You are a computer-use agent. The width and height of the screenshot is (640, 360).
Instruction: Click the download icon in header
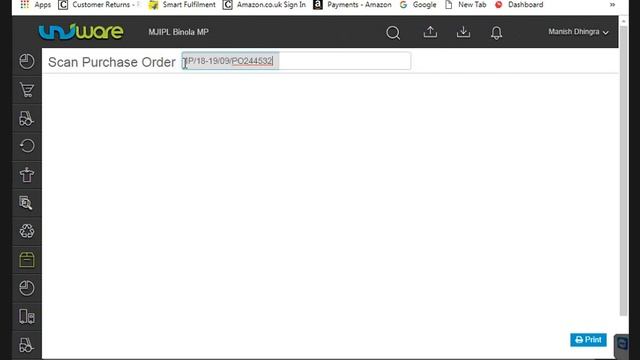(463, 32)
